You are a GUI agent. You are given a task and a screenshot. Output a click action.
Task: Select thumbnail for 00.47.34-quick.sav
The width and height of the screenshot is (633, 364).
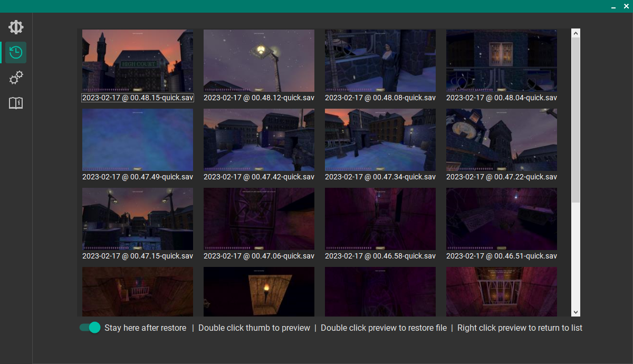click(x=380, y=140)
